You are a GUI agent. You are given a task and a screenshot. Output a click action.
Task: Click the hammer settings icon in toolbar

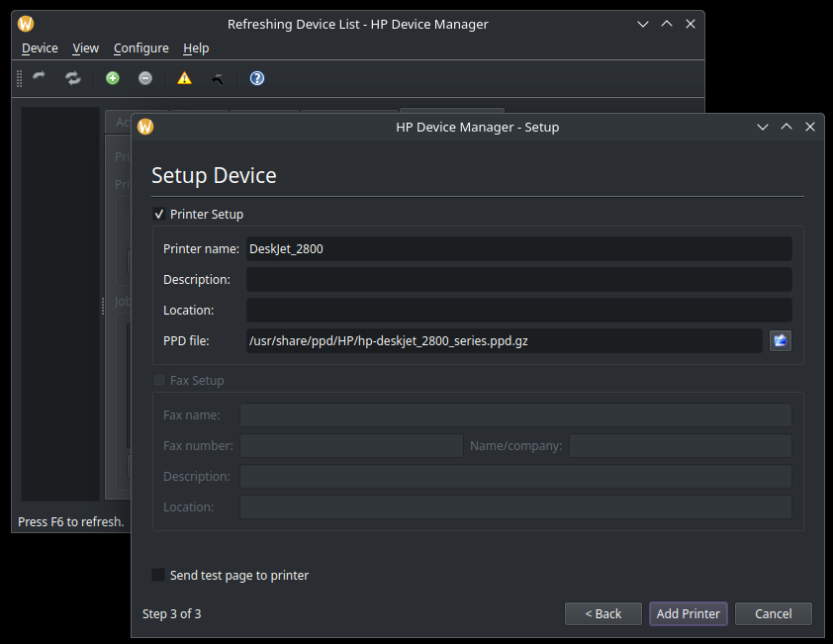pos(218,79)
